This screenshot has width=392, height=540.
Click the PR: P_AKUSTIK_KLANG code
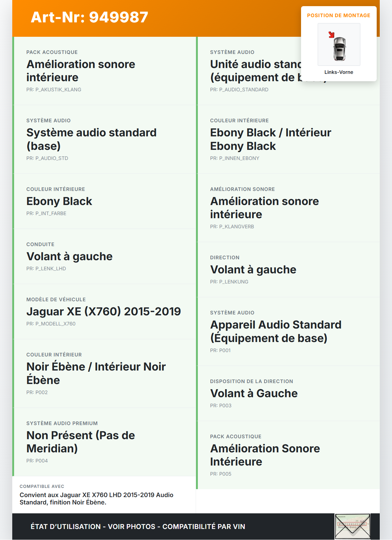point(54,90)
